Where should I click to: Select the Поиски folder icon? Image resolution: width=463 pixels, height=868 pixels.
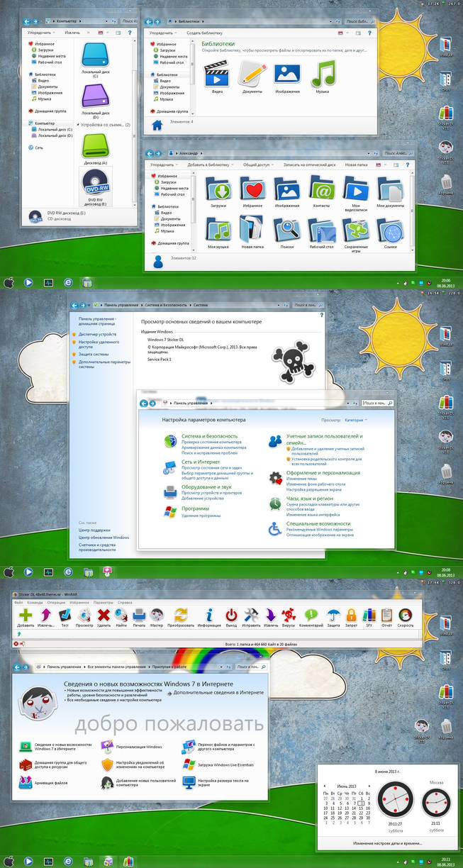pos(287,230)
